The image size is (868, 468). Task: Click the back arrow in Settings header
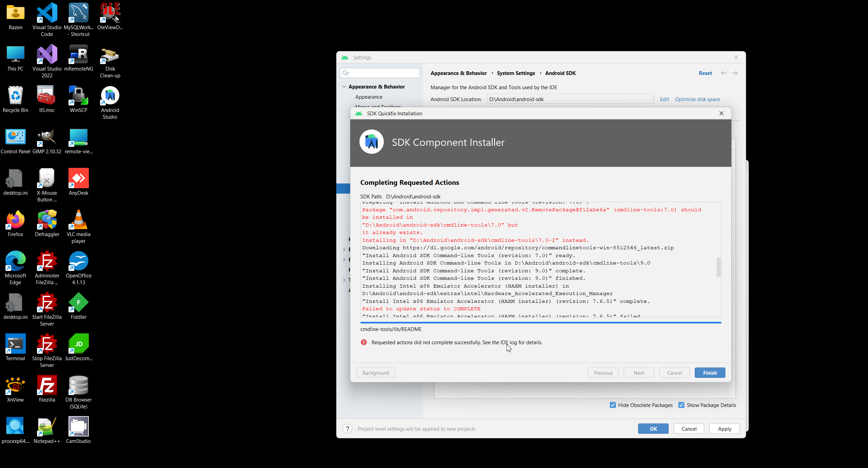point(724,73)
